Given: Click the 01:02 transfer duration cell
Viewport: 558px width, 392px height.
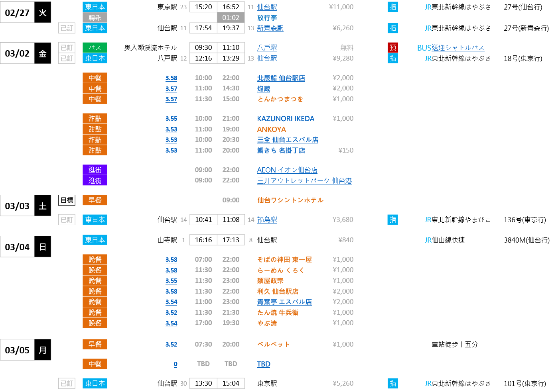Looking at the screenshot, I should 231,18.
